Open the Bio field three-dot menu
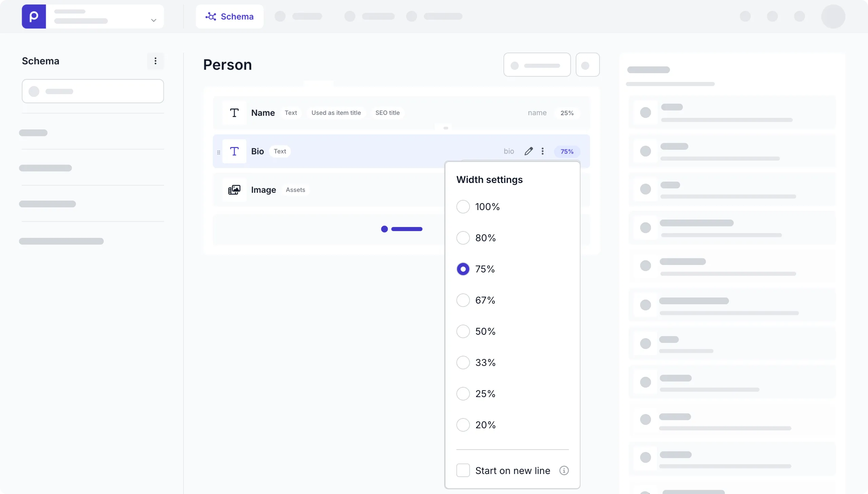 tap(542, 151)
